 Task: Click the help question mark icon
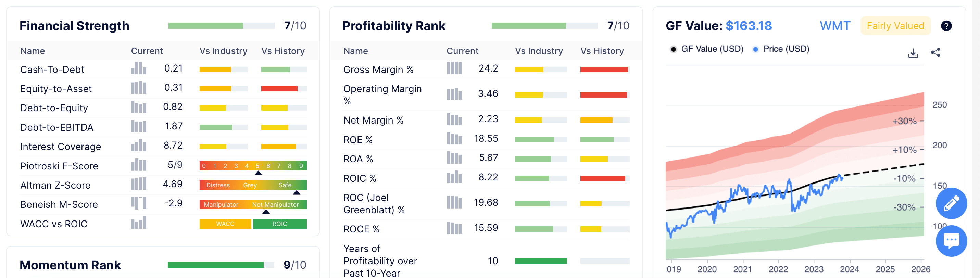coord(946,26)
